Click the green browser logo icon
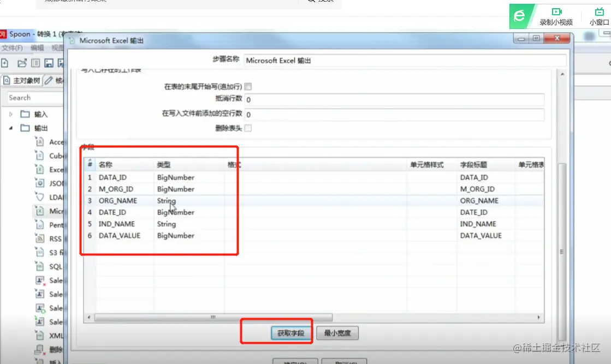This screenshot has width=611, height=364. click(520, 16)
